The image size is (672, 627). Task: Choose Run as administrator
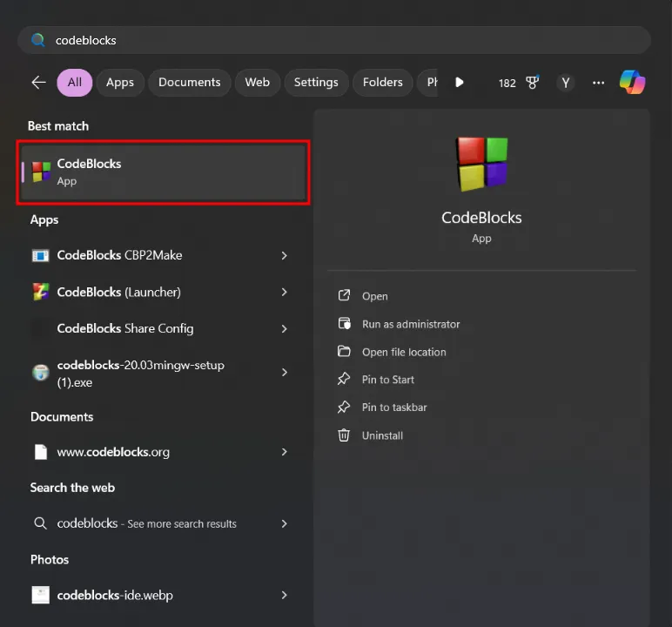pyautogui.click(x=410, y=324)
